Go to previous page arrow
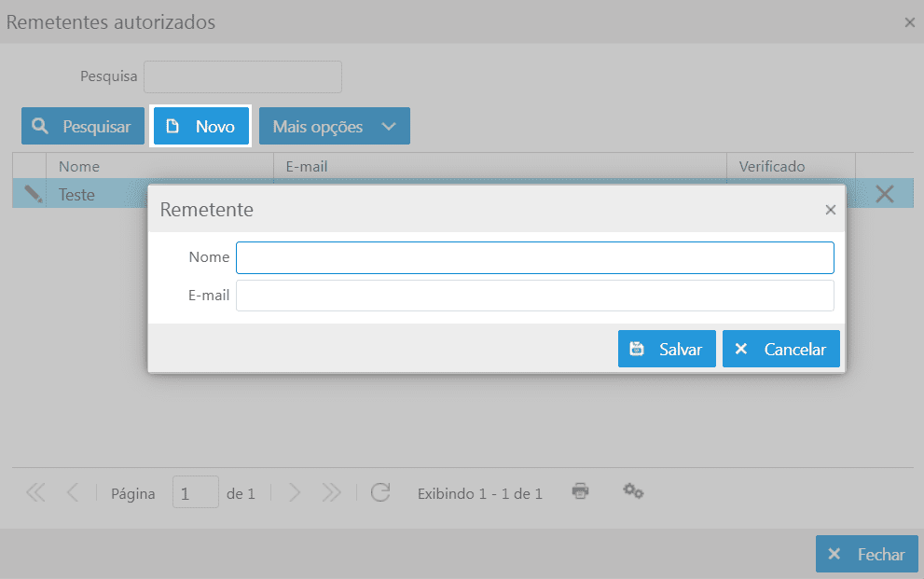 point(73,493)
